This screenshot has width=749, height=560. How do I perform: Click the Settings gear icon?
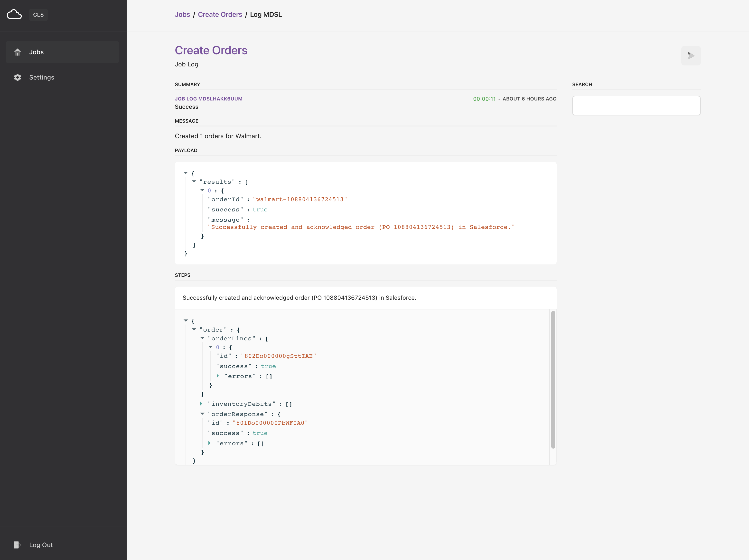click(17, 77)
